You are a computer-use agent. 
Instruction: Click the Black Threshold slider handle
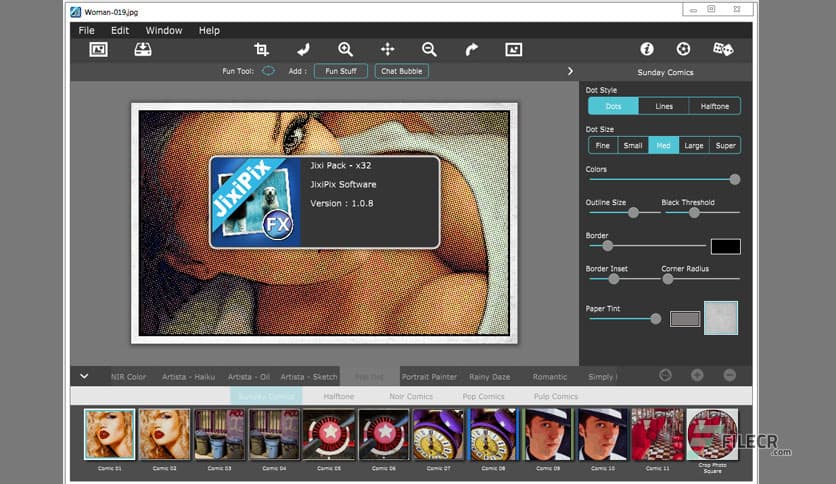[x=694, y=213]
